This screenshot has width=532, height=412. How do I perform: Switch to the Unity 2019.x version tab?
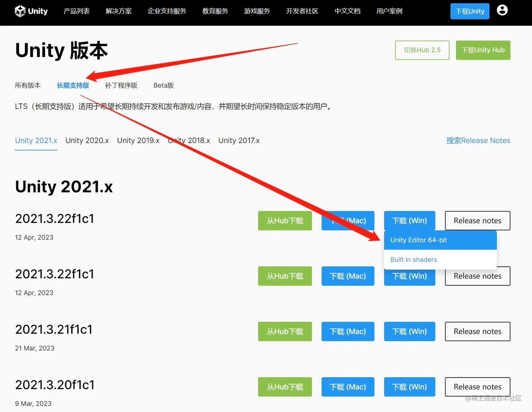click(138, 141)
